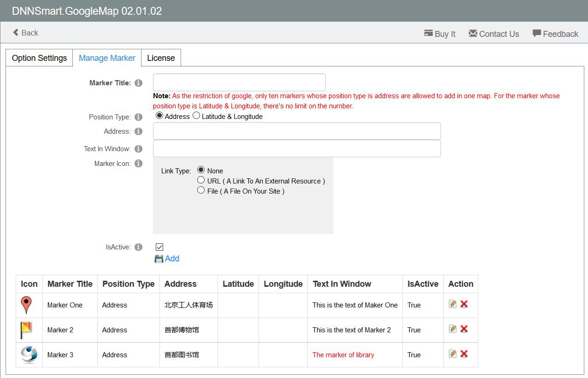Show info icon for IsActive
Screen dimensions: 588x378
[x=138, y=247]
